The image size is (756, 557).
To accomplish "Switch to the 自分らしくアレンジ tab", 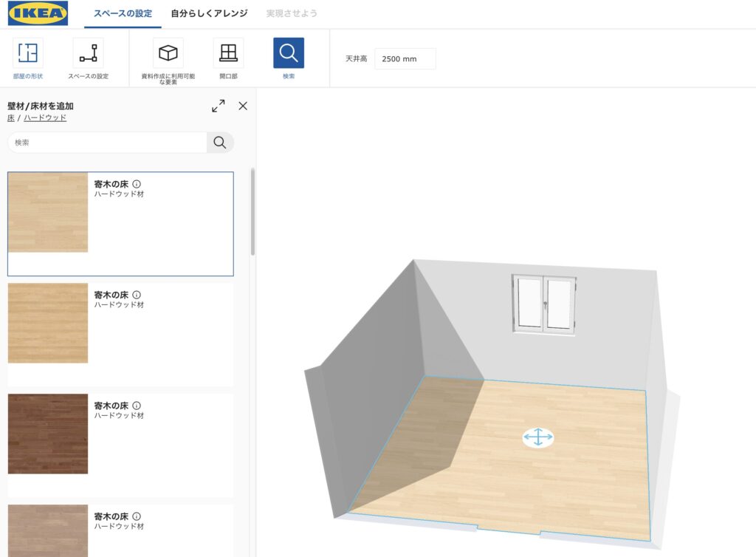I will 209,13.
